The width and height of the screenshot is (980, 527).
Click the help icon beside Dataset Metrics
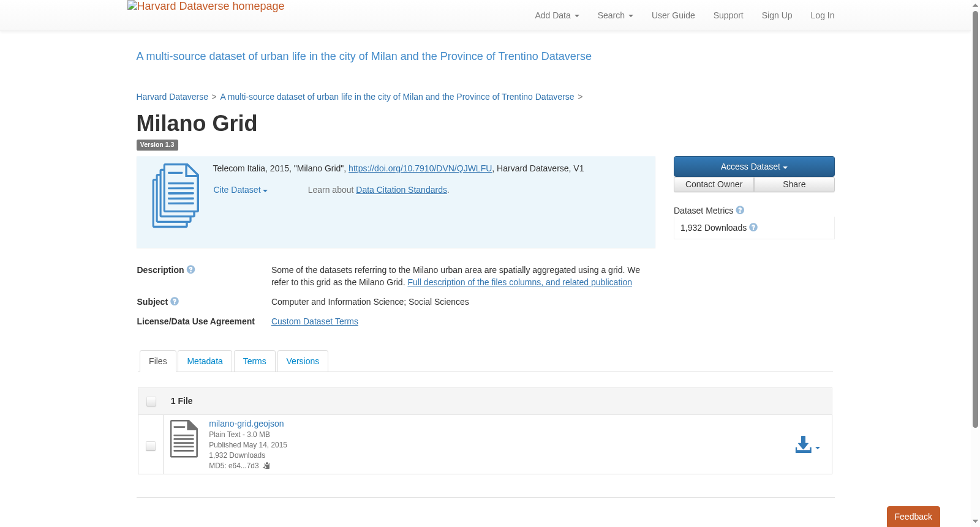[x=740, y=210]
